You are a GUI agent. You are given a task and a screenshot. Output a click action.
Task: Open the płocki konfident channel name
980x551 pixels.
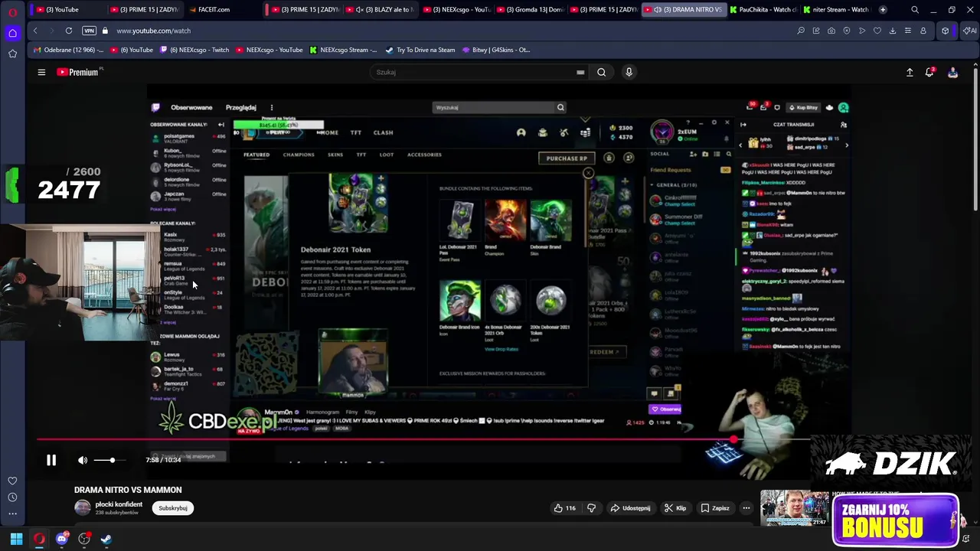[119, 504]
